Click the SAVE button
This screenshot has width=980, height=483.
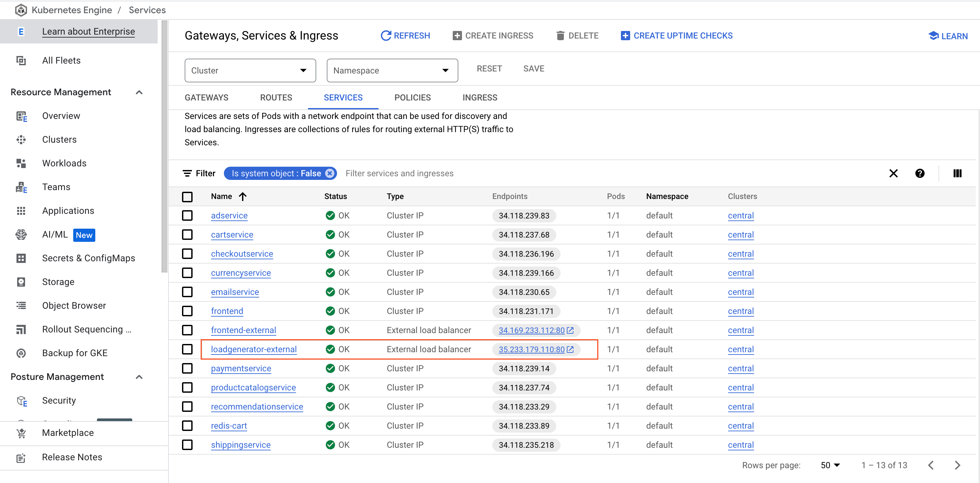tap(534, 69)
